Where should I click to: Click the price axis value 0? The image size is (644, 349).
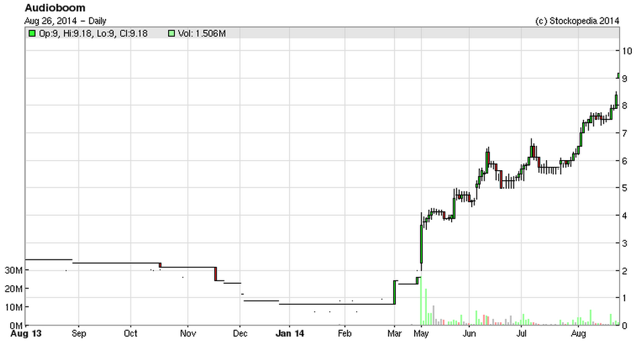coord(625,325)
